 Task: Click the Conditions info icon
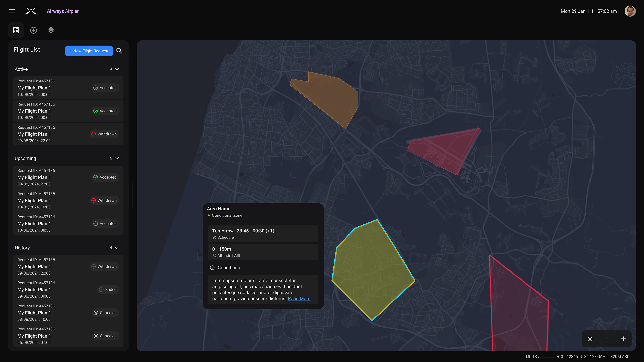[212, 268]
